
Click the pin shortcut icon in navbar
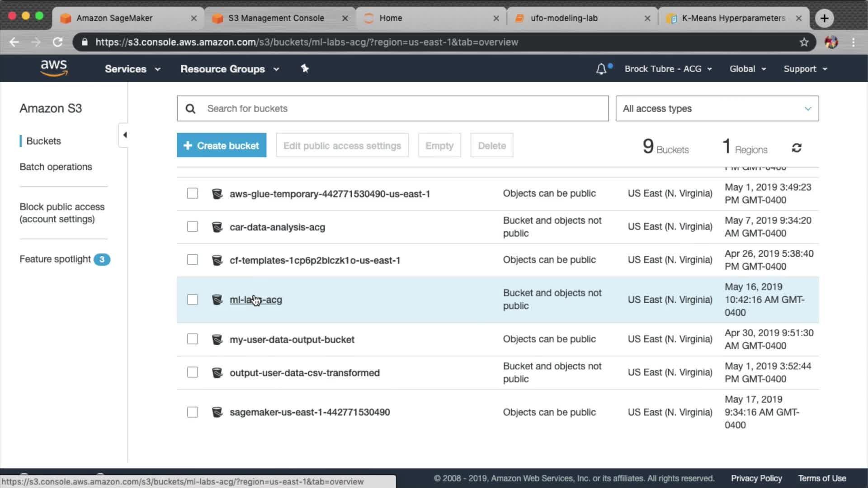pyautogui.click(x=305, y=69)
